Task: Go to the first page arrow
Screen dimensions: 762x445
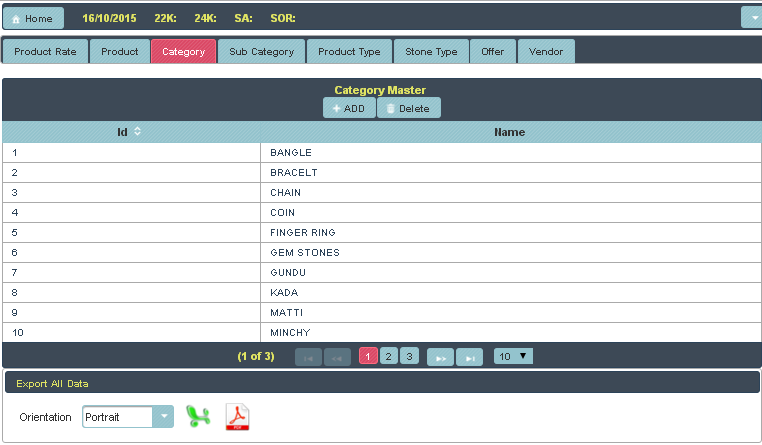Action: 309,357
